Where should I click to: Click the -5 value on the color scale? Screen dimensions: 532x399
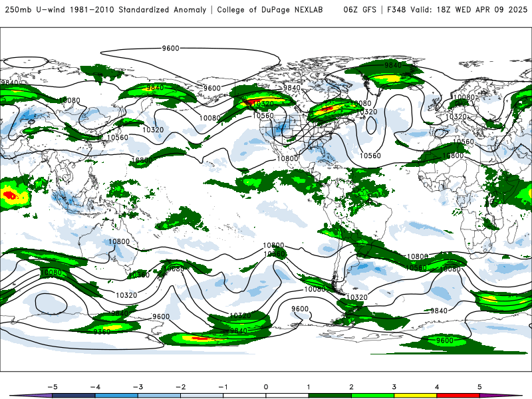[53, 387]
